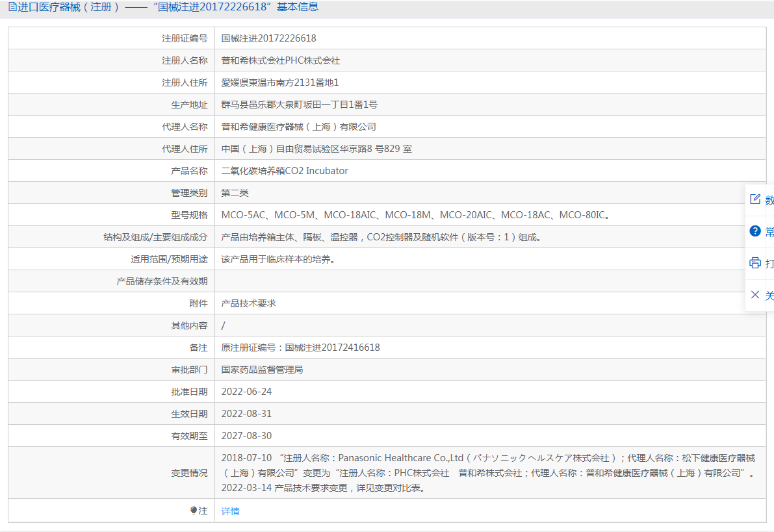
Task: Click the lightbulb icon beside 注
Action: tap(194, 511)
